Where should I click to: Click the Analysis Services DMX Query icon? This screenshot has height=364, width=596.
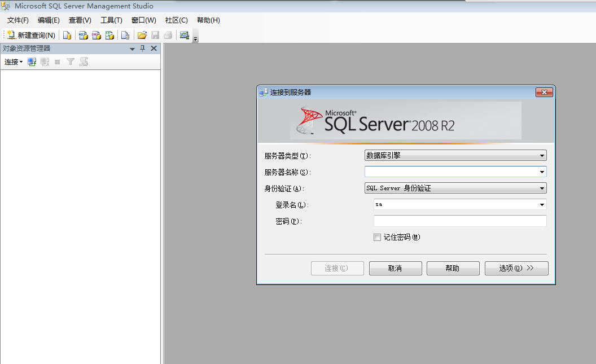click(97, 36)
